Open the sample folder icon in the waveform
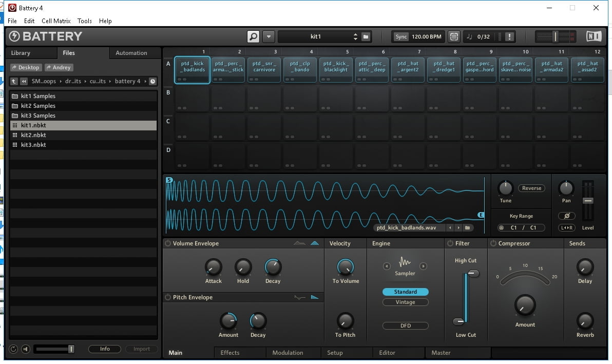This screenshot has width=612, height=364. coord(467,228)
